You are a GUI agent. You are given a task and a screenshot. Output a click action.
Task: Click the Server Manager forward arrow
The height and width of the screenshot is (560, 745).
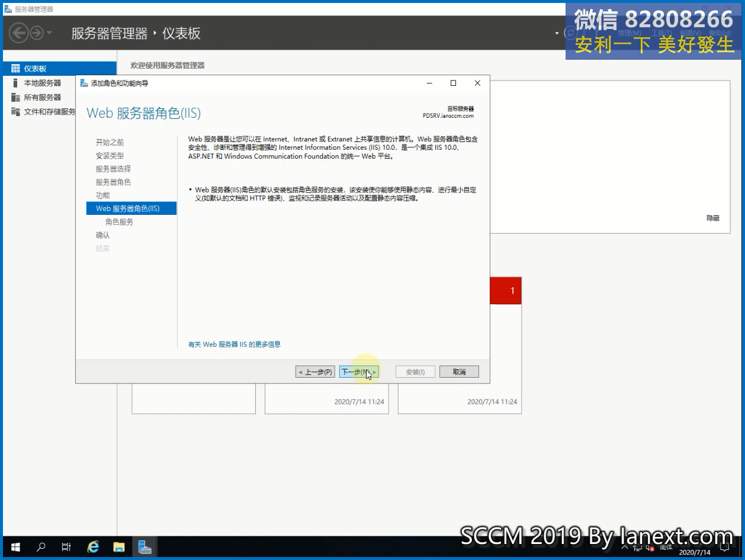tap(37, 33)
